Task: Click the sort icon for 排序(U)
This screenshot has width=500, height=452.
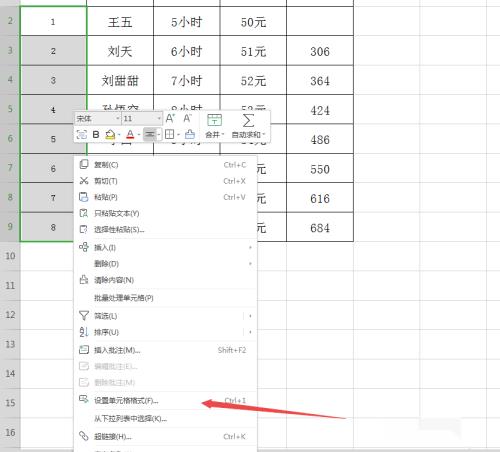Action: tap(84, 332)
